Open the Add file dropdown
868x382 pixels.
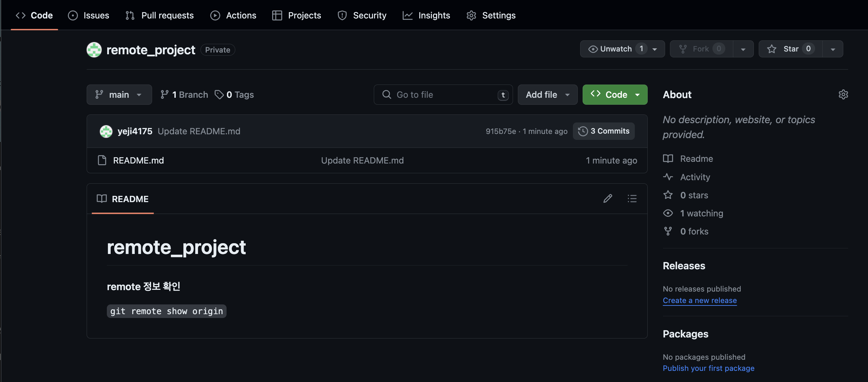pos(547,95)
